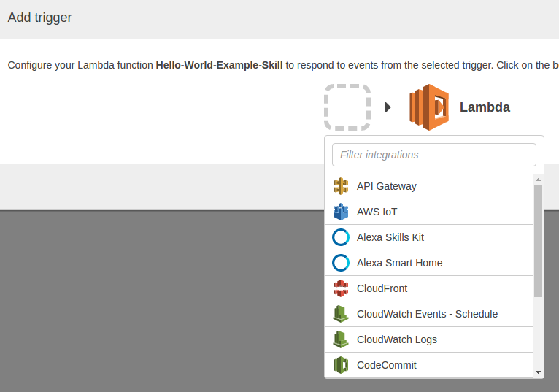The image size is (559, 392).
Task: Click the CloudFront icon
Action: pos(341,288)
